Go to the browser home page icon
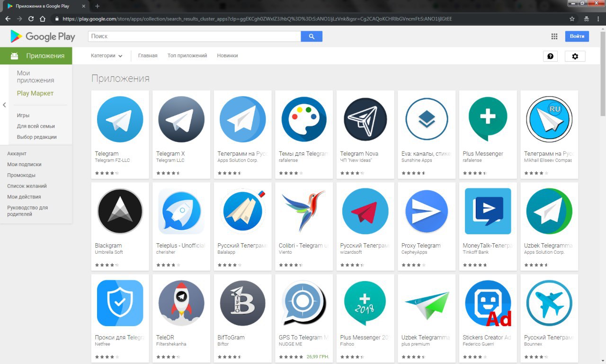Screen dimensions: 606x364 pos(43,19)
